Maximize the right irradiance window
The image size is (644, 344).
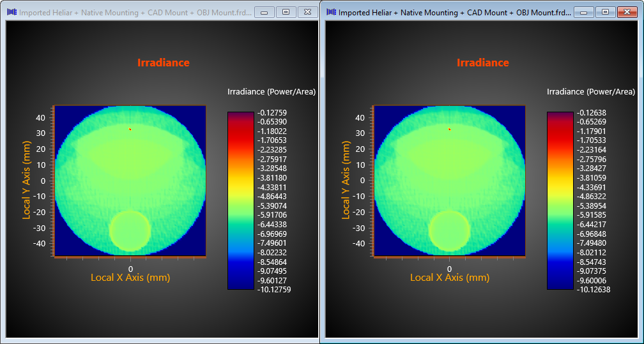coord(605,12)
